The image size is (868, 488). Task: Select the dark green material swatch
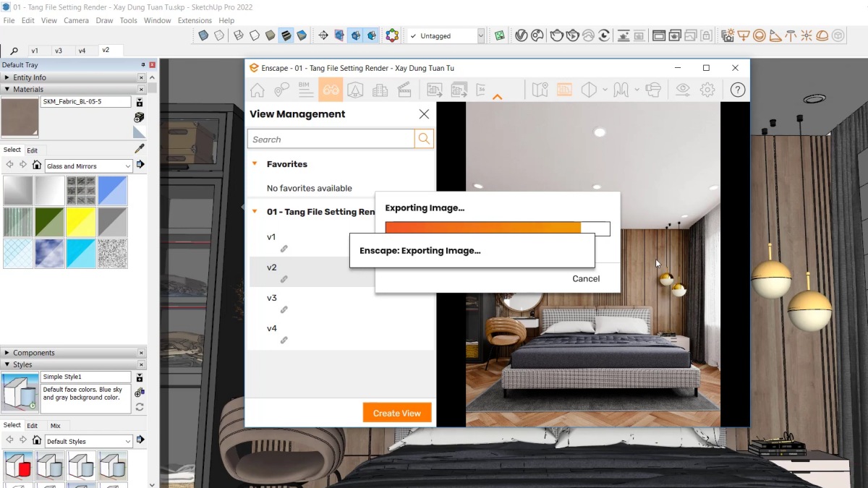[49, 222]
